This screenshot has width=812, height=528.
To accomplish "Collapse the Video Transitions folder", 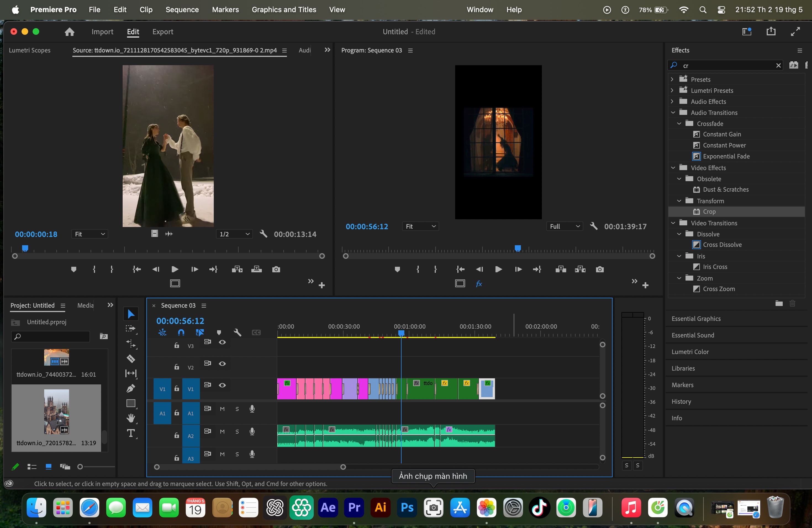I will (673, 223).
